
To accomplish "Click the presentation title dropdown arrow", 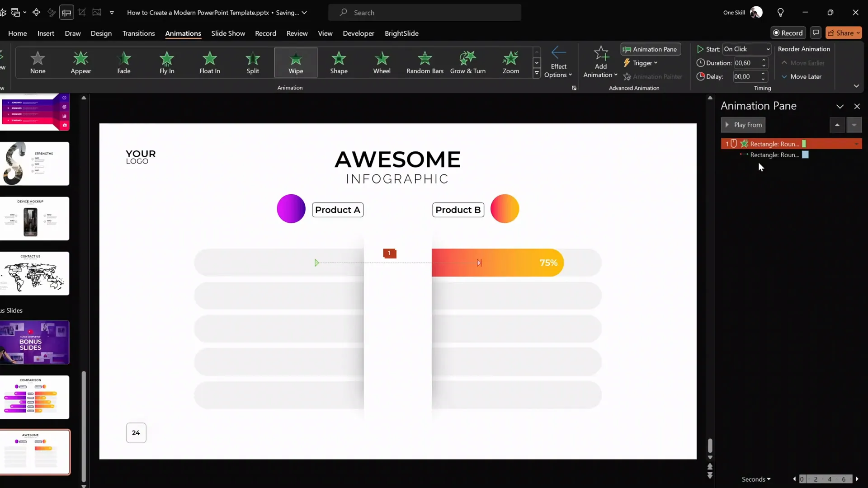I will (304, 13).
